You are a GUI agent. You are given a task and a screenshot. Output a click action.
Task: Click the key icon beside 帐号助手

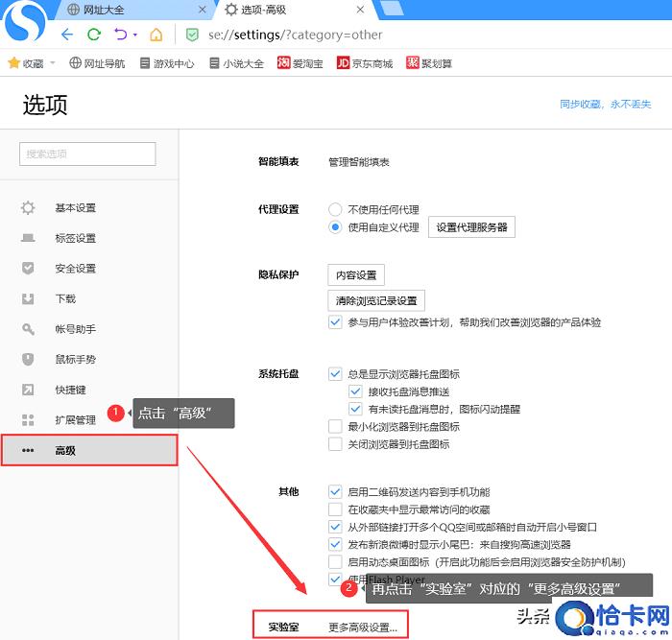click(28, 329)
